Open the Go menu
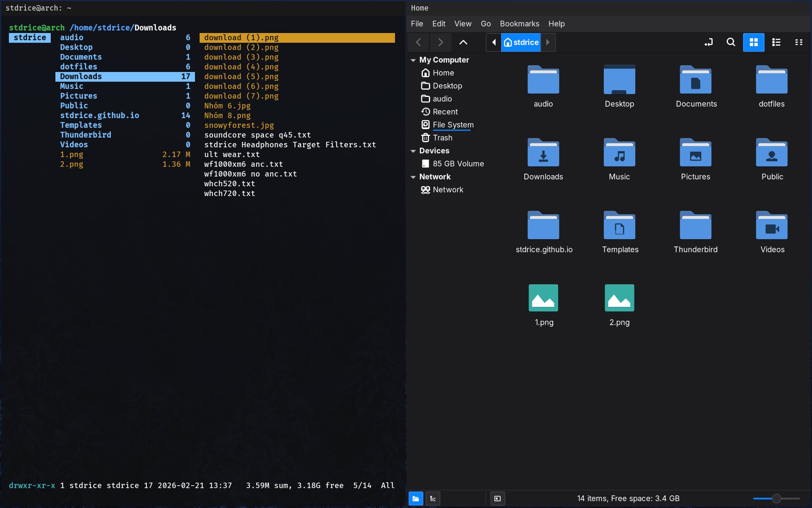Screen dimensions: 812x508 486,24
